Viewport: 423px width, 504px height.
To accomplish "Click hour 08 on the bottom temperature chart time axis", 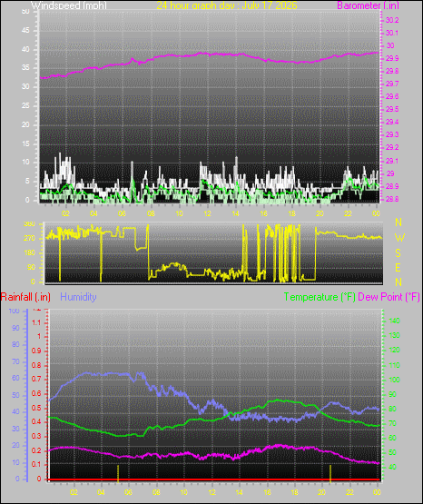I will pos(156,492).
